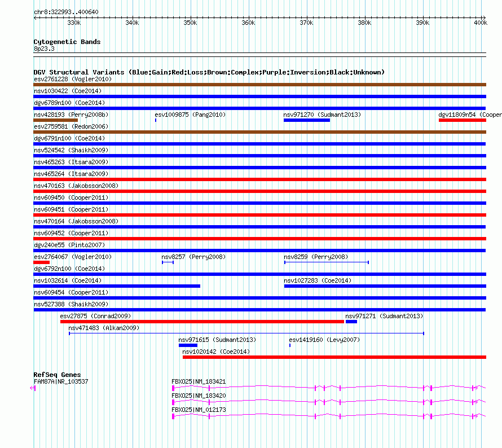Screen dimensions: 502x448
Task: Click nsv527388 (Shaikh2009) variant label
Action: [x=71, y=304]
